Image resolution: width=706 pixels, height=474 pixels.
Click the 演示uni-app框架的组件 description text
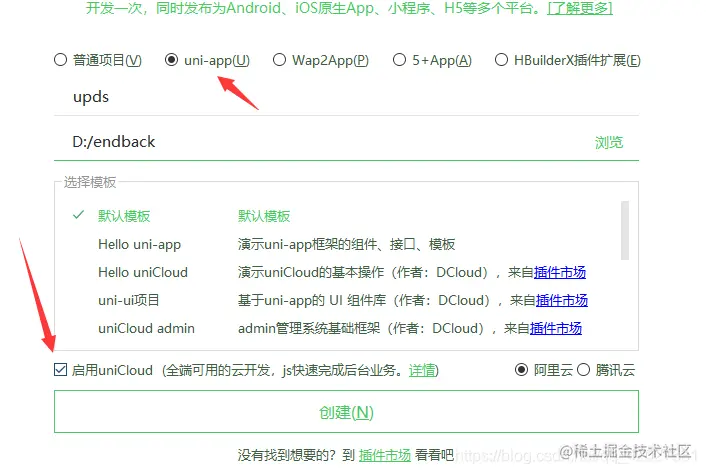tap(346, 244)
